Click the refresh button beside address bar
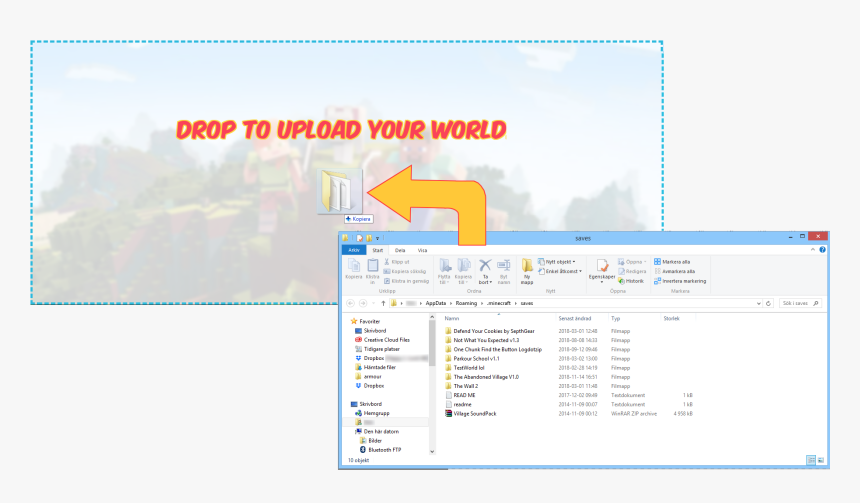This screenshot has height=503, width=860. 768,303
